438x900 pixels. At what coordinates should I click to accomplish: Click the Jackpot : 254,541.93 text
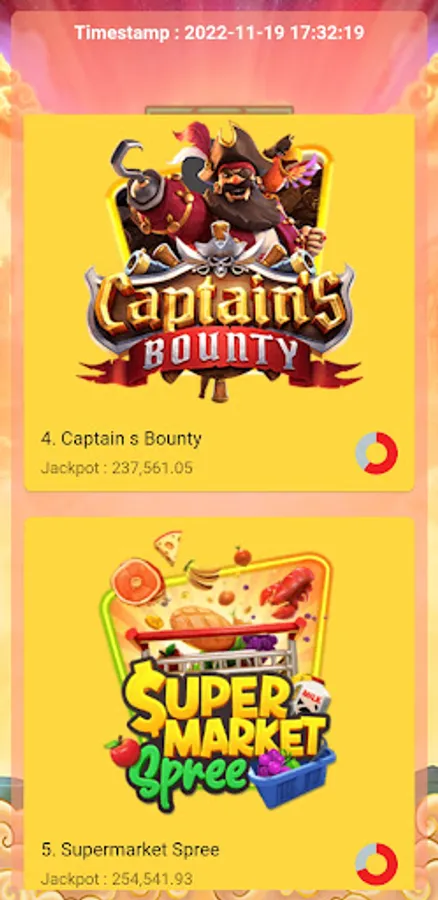pyautogui.click(x=117, y=878)
